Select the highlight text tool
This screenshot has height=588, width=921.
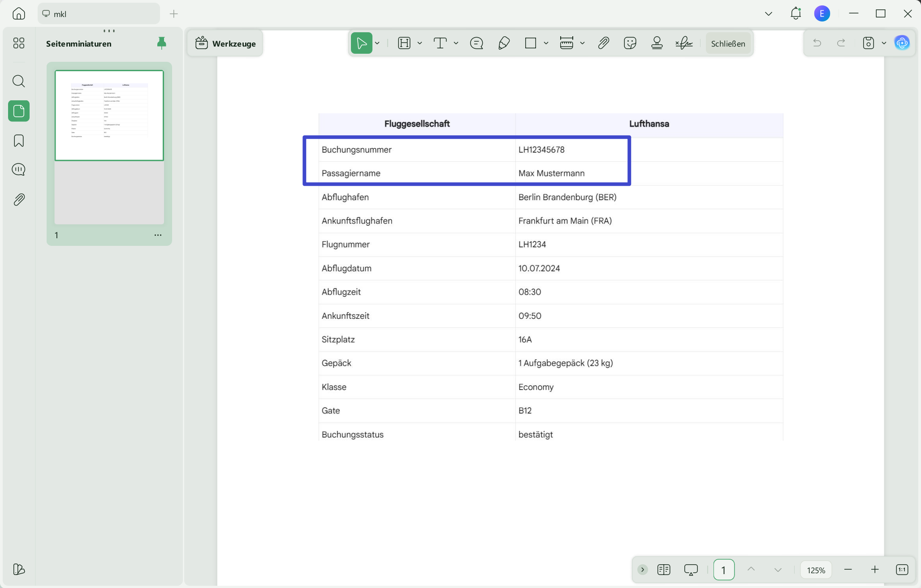point(404,43)
